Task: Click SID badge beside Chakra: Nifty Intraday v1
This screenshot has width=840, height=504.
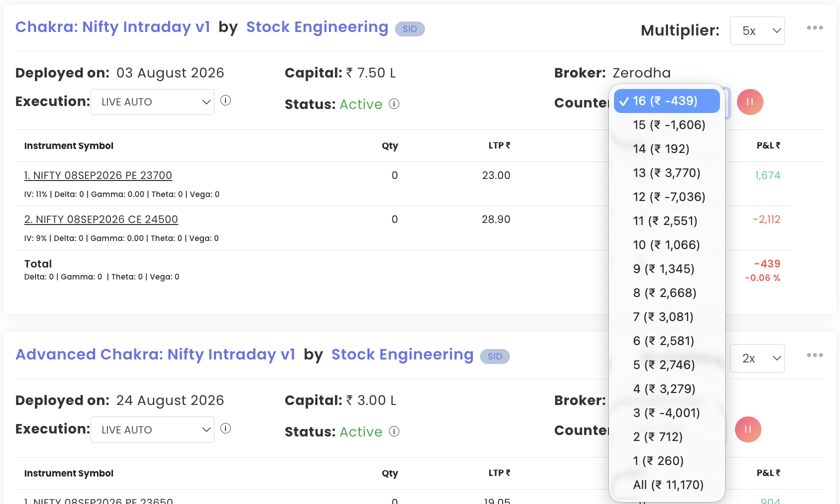Action: click(x=410, y=29)
